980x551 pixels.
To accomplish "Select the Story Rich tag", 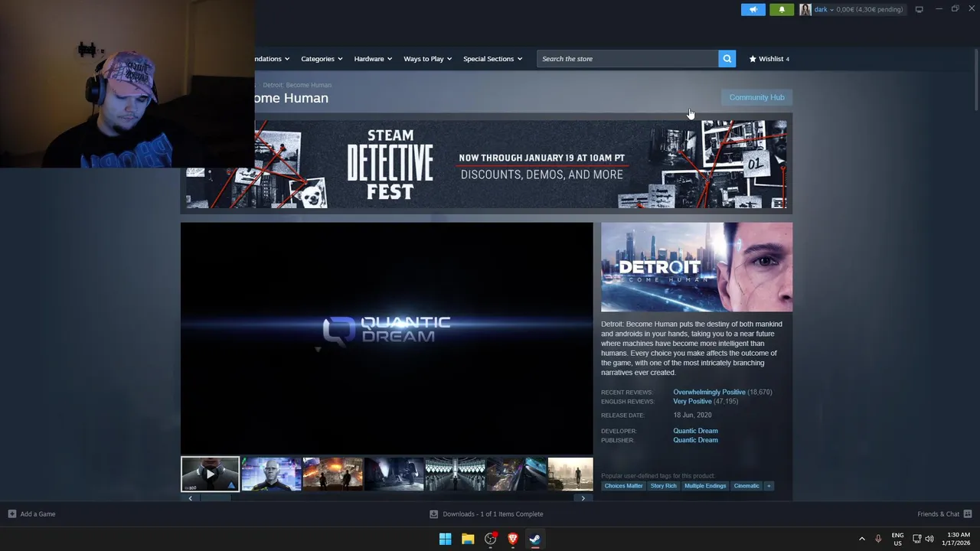I will pos(664,486).
